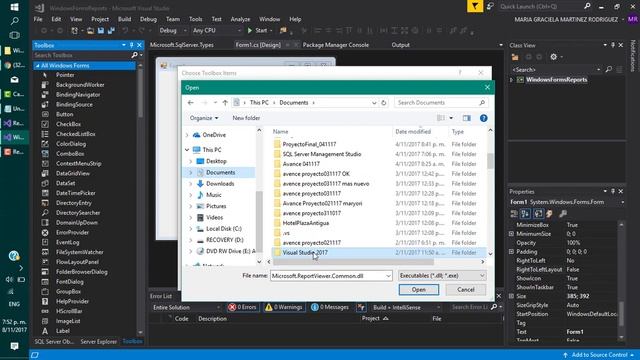Collapse the This PC tree node

(187, 150)
